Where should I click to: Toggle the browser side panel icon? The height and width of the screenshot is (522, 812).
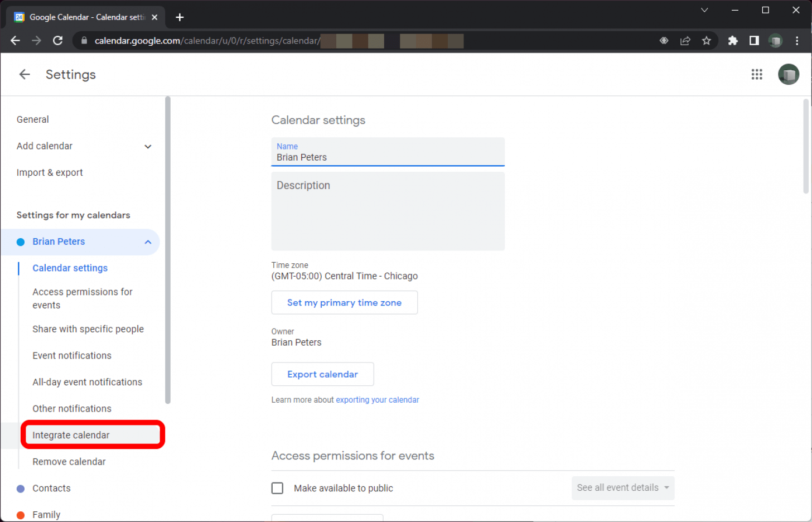[x=754, y=41]
